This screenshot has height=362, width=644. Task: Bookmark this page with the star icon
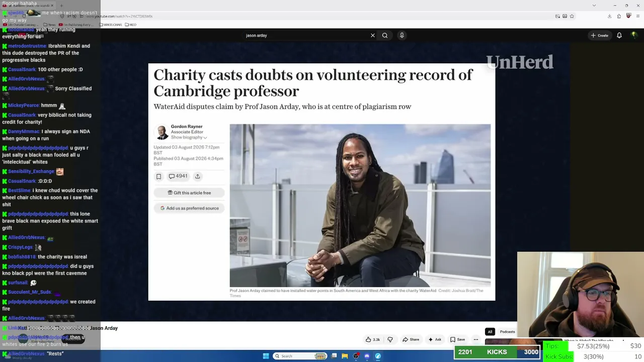[x=572, y=16]
